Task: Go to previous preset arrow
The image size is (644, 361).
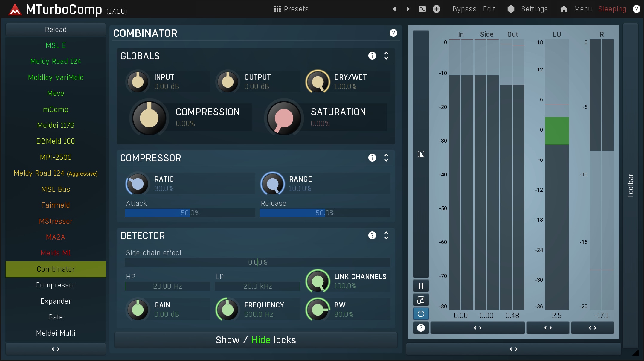Action: point(394,9)
